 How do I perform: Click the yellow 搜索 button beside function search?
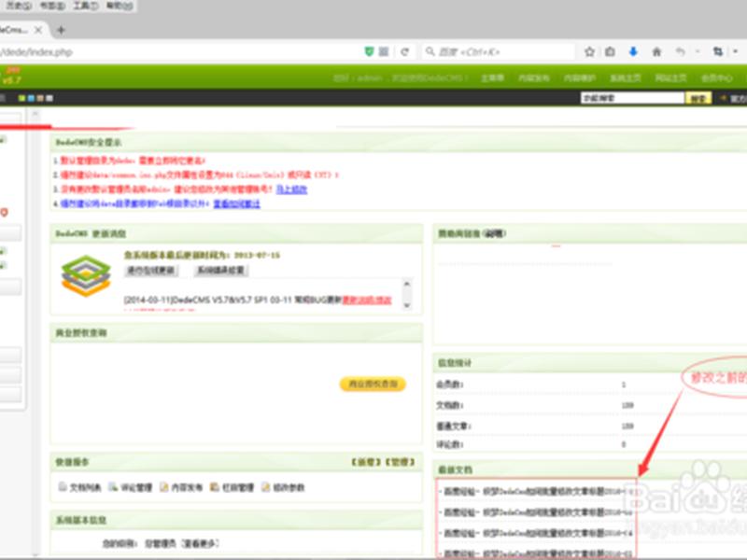pos(698,98)
